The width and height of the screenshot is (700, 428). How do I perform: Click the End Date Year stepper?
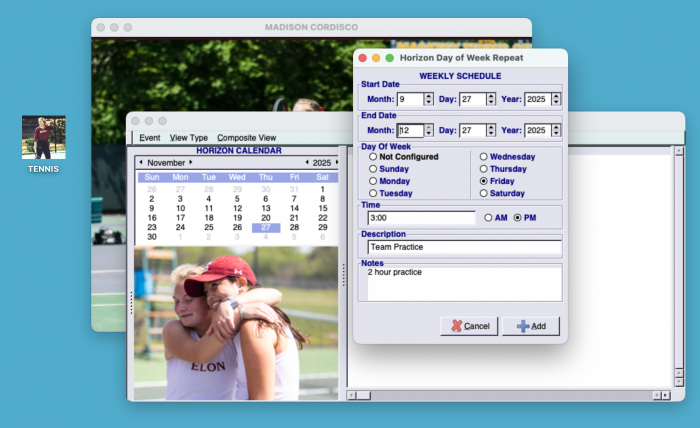coord(556,130)
